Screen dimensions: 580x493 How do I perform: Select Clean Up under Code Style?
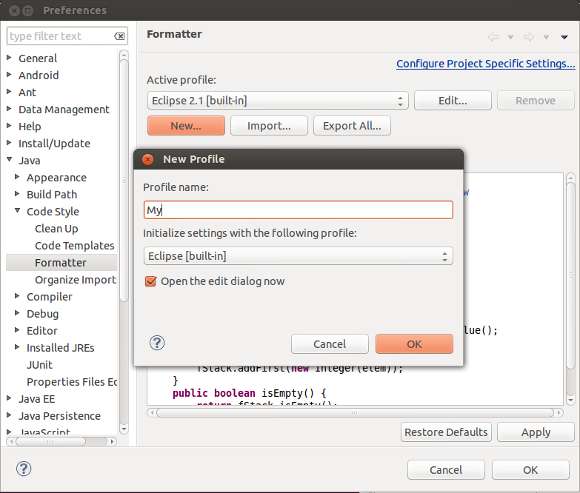click(56, 229)
